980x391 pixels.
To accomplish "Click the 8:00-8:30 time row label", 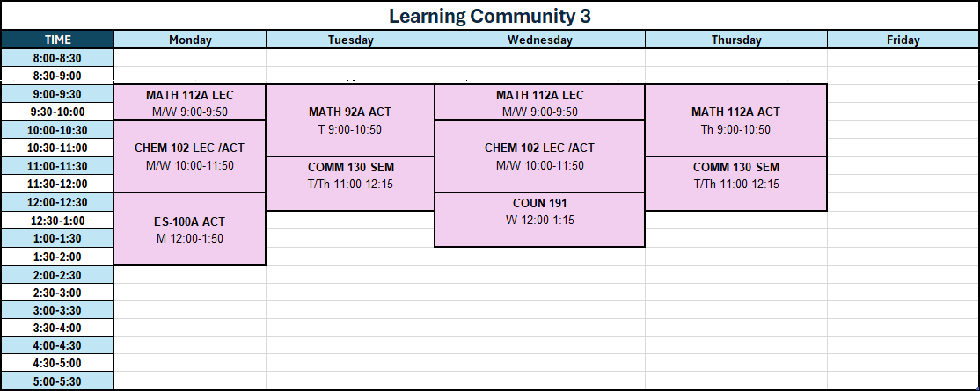I will [57, 58].
